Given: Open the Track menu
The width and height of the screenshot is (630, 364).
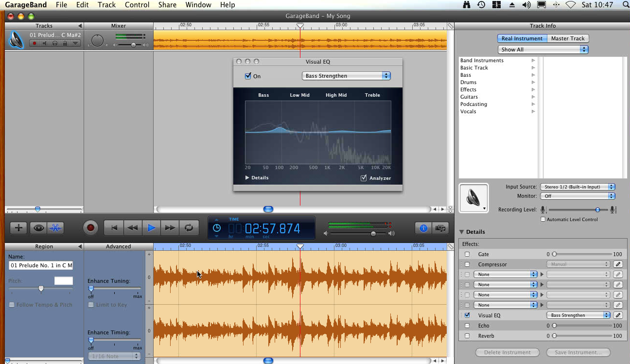Looking at the screenshot, I should coord(106,5).
